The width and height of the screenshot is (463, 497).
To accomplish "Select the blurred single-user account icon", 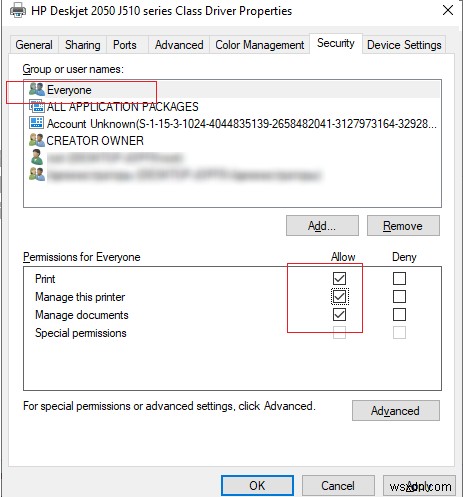I will (x=37, y=157).
